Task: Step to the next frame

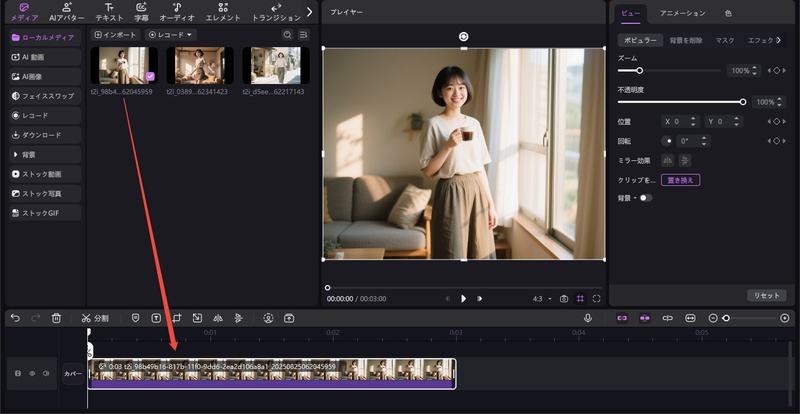Action: pos(479,299)
